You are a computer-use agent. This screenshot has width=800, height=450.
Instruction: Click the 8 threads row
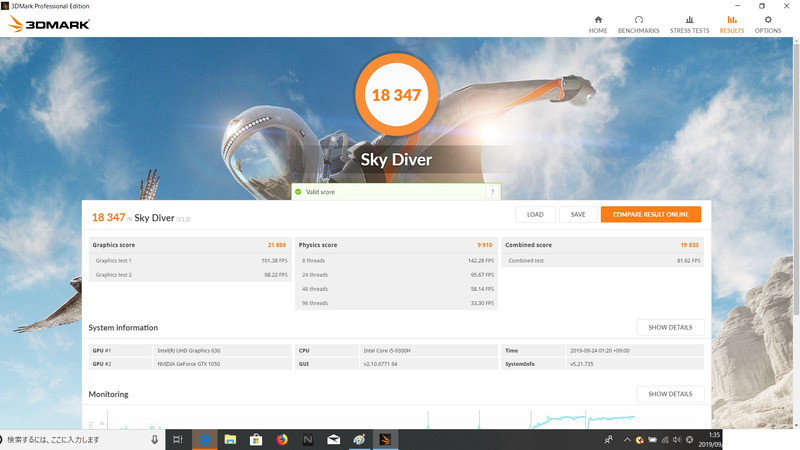pos(396,260)
